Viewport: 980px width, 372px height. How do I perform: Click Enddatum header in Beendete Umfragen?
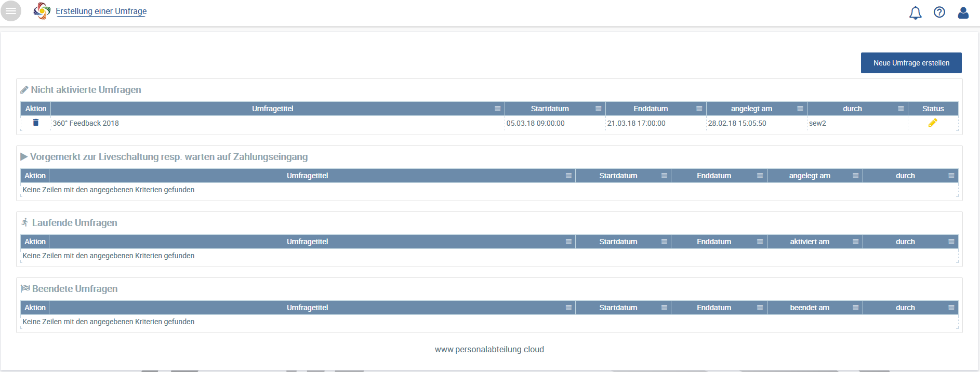click(x=714, y=308)
